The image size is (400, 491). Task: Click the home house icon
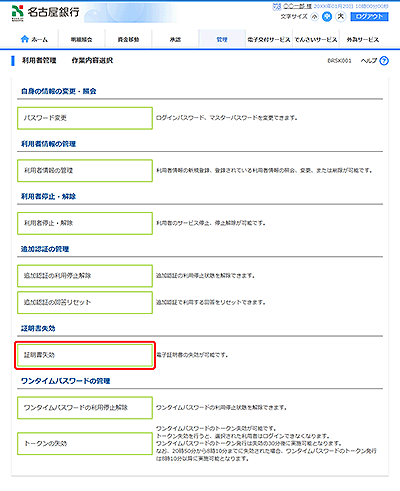25,39
